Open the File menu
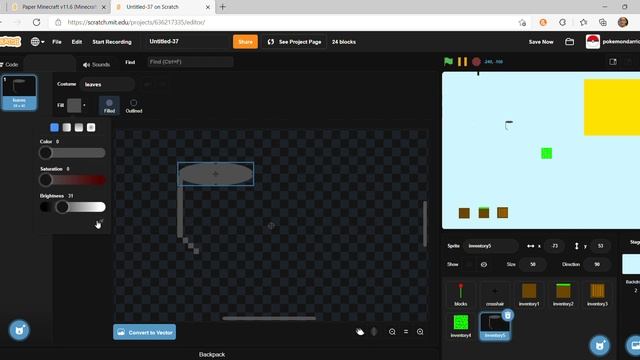 [57, 42]
